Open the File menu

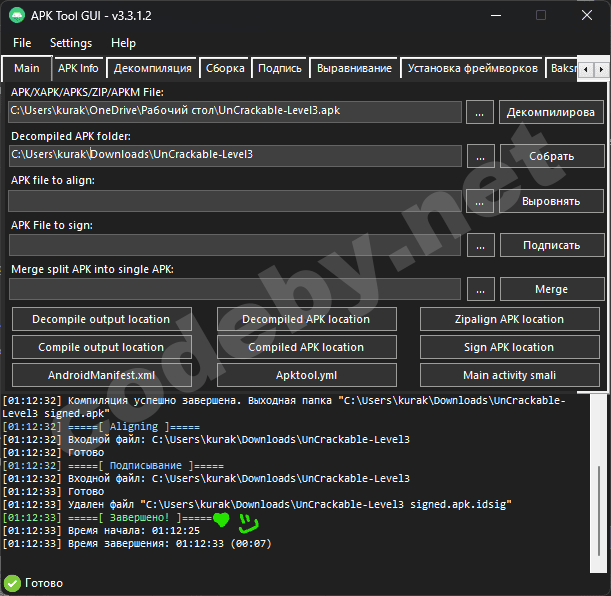(x=22, y=43)
